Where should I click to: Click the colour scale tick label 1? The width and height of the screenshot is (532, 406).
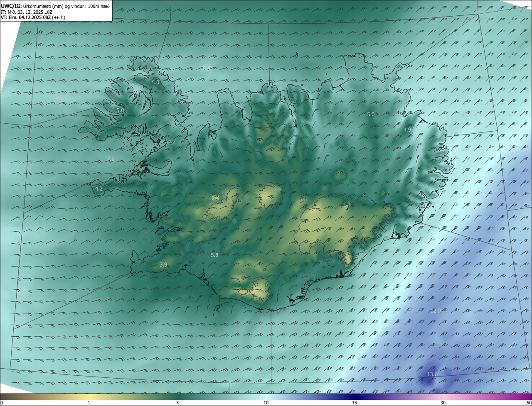[89, 403]
